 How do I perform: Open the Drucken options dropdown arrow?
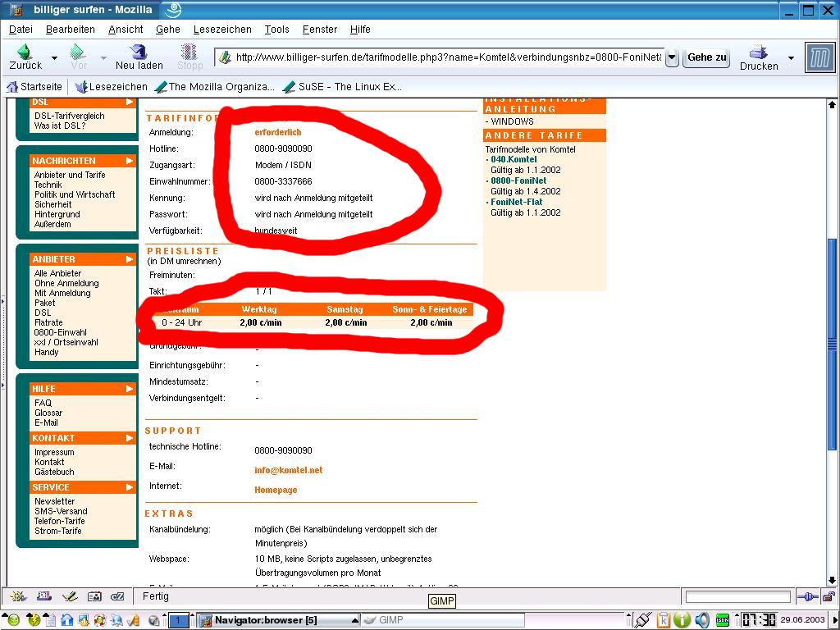(x=791, y=57)
